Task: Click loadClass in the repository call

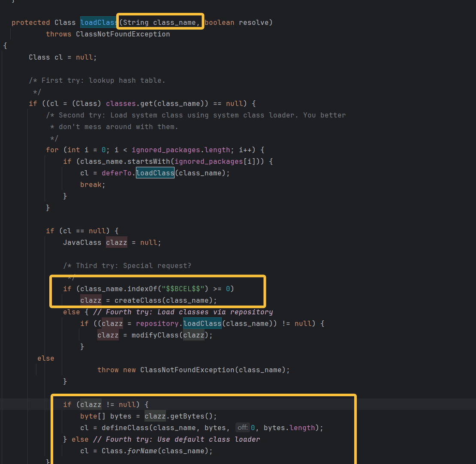Action: click(202, 323)
